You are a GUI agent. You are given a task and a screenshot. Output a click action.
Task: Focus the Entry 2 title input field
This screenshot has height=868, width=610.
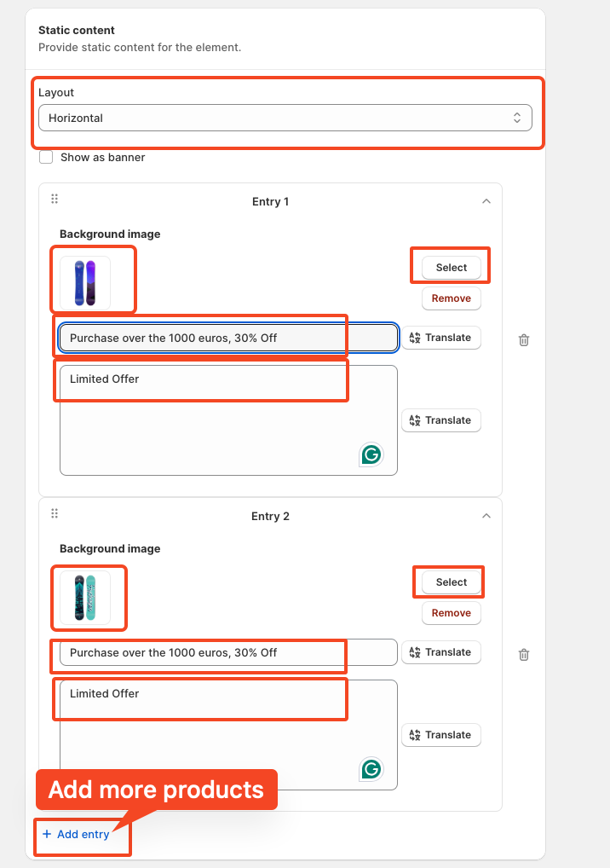pyautogui.click(x=228, y=652)
